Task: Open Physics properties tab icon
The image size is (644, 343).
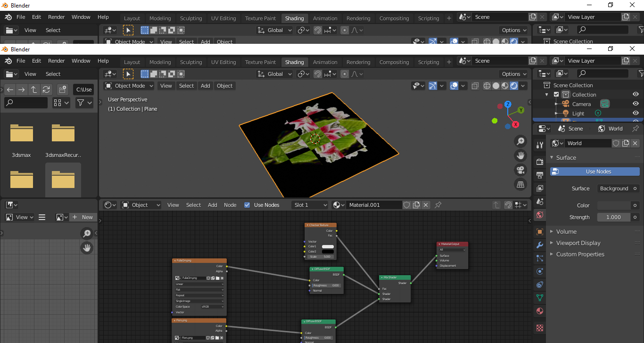Action: click(540, 271)
